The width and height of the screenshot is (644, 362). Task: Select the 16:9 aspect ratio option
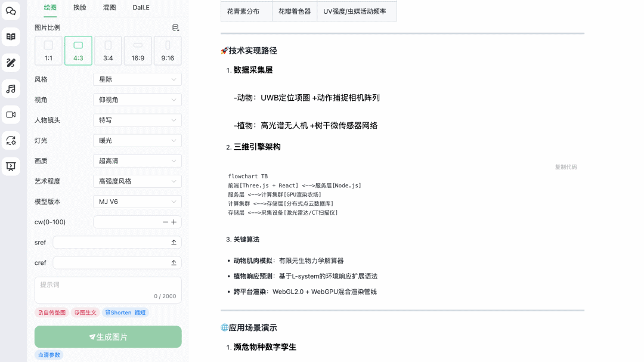(138, 51)
